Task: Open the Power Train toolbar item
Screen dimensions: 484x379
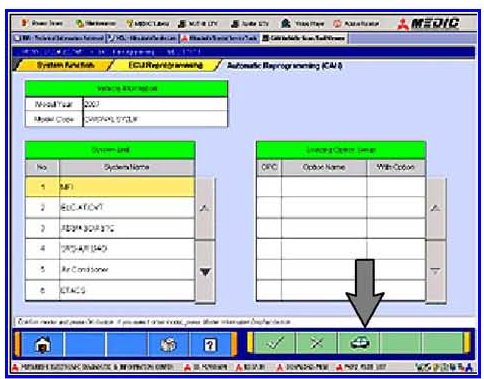Action: click(x=42, y=23)
